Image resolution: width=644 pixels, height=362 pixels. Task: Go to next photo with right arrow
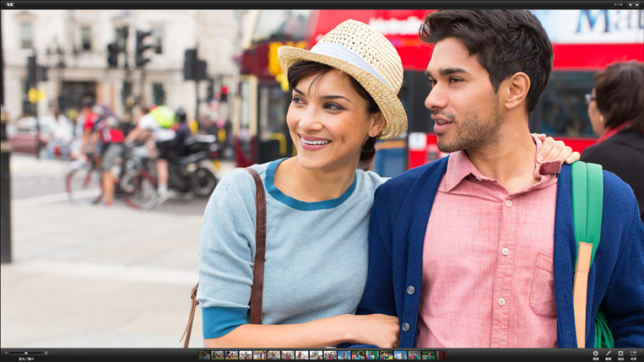(636, 4)
